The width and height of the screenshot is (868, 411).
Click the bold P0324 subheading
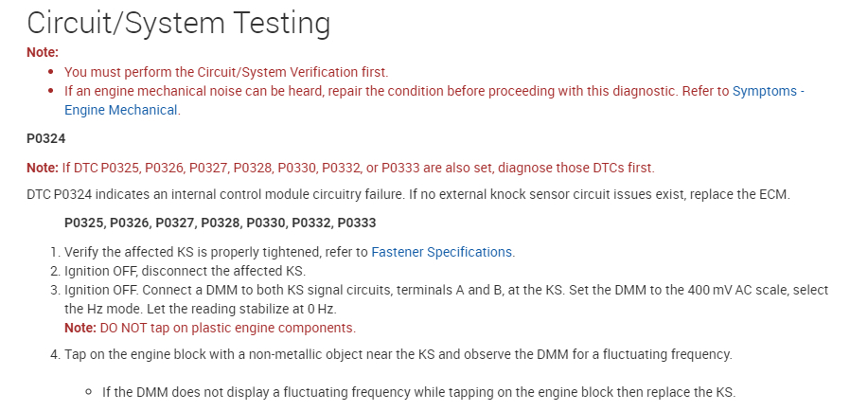pos(45,138)
